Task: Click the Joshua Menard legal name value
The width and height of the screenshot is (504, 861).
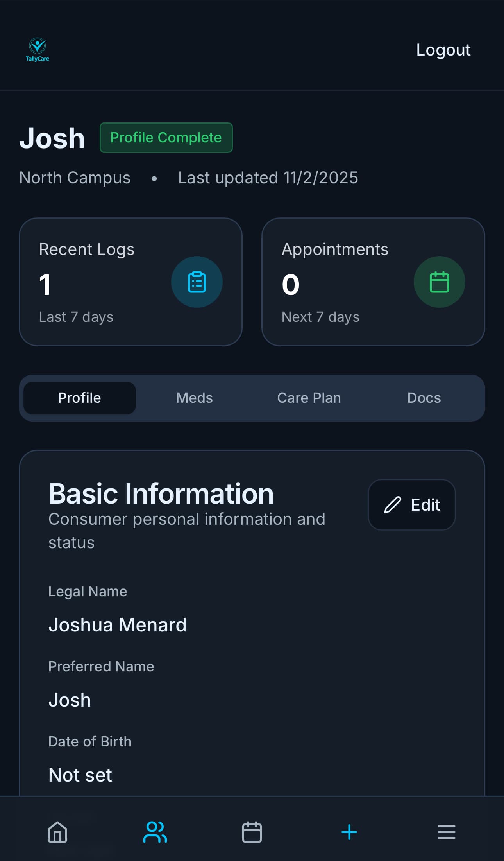Action: 117,625
